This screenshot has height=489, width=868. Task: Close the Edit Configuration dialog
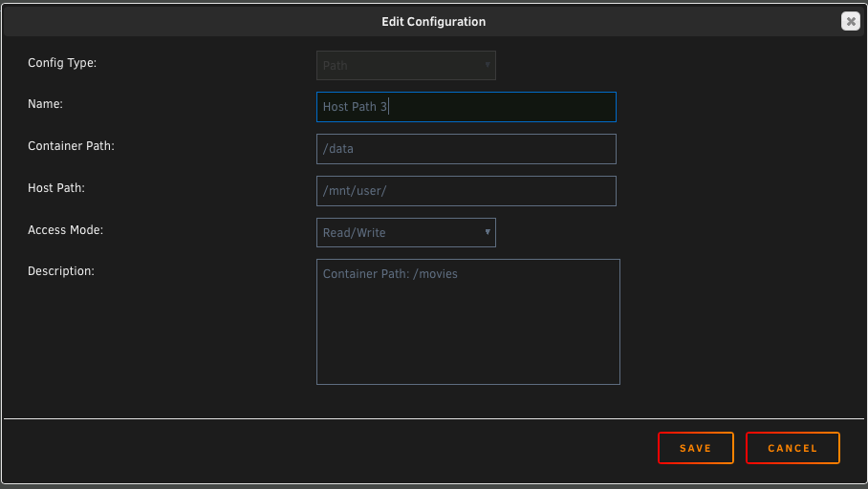850,21
